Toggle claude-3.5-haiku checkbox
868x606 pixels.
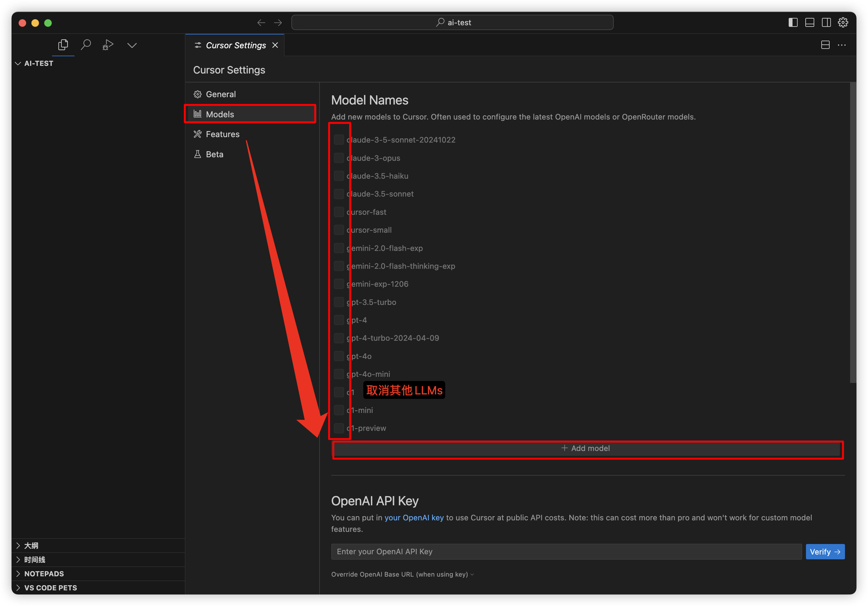coord(339,176)
